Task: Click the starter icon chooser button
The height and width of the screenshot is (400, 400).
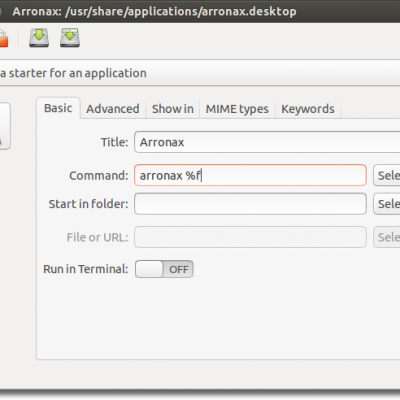Action: tap(5, 126)
